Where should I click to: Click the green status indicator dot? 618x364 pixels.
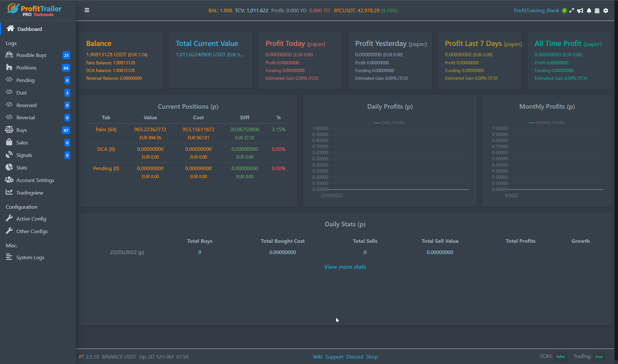pos(564,11)
